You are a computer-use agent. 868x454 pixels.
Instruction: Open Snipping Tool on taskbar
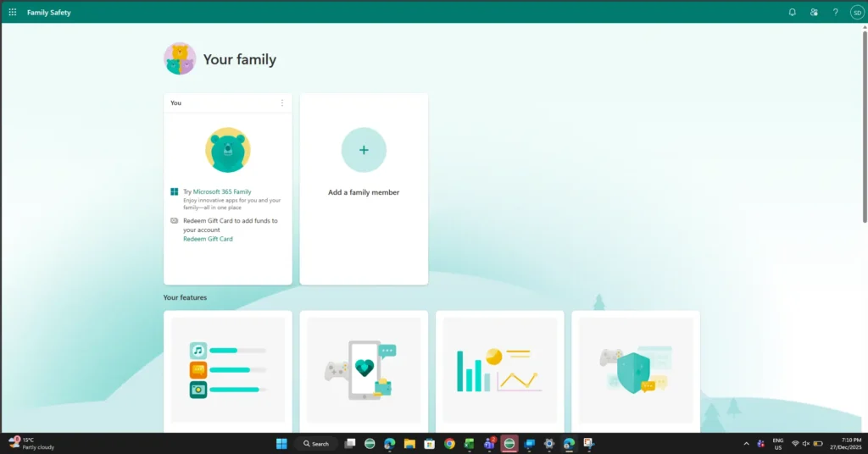588,444
